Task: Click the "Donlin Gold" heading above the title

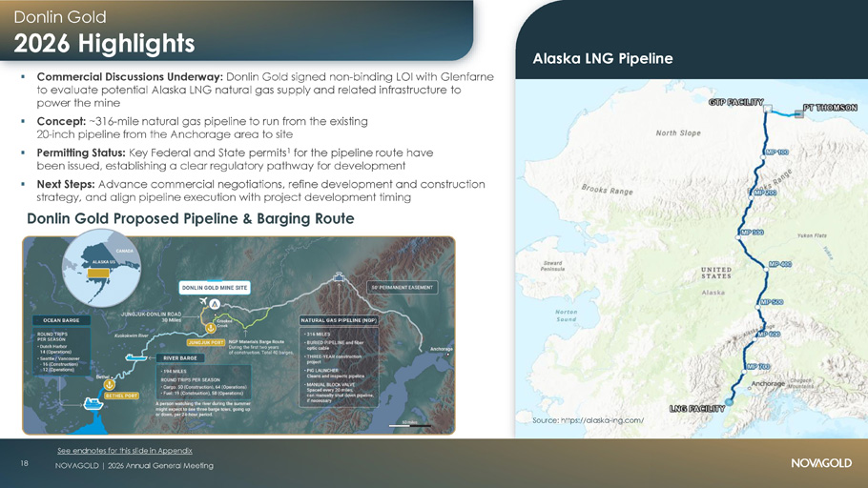Action: [60, 17]
